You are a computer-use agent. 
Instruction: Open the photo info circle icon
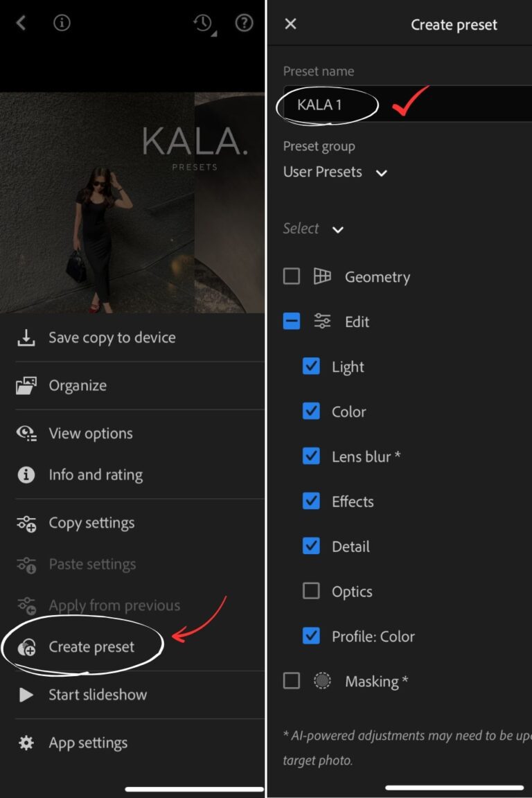click(62, 24)
